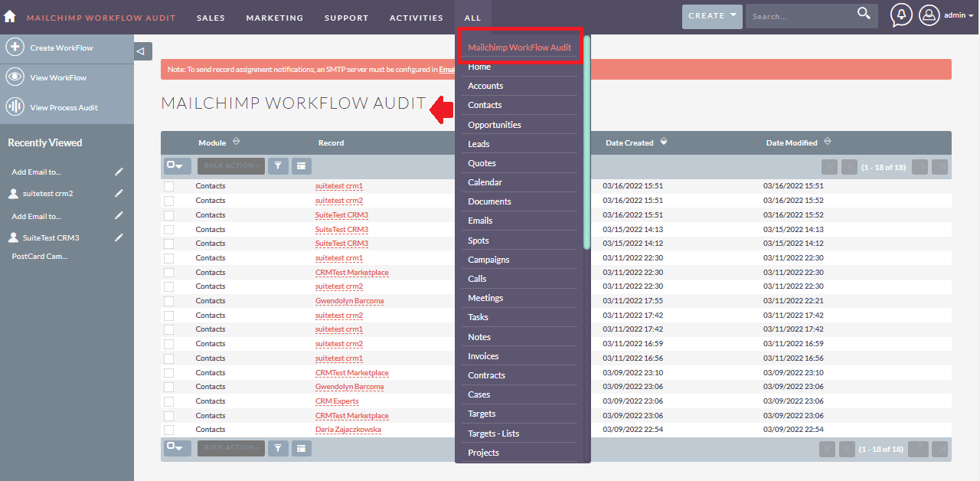Click top pagination previous-page arrow
This screenshot has height=481, width=980.
point(849,166)
